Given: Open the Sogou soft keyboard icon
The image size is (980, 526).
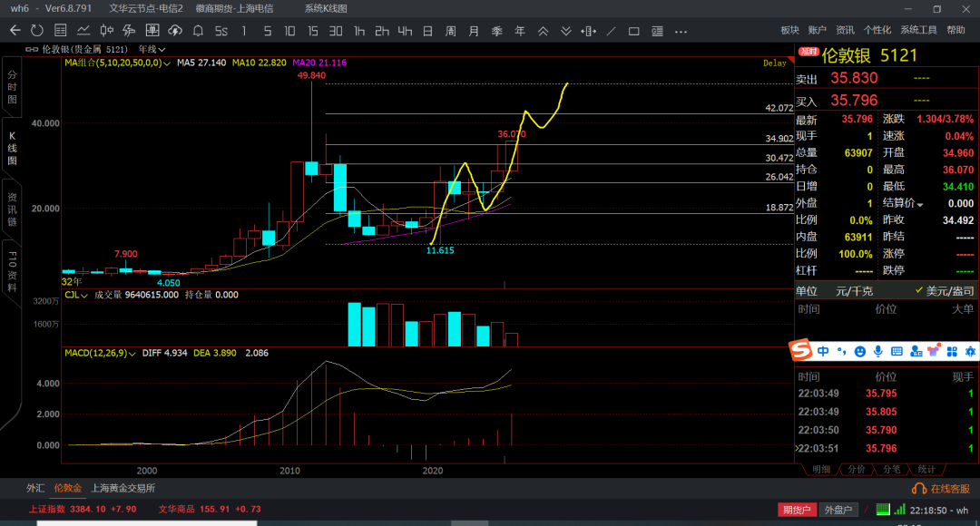Looking at the screenshot, I should pos(897,352).
